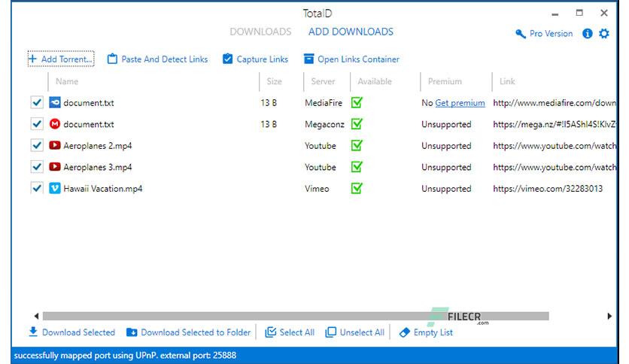
Task: Click the https://vimeo.com/32283013 link text
Action: click(x=548, y=189)
